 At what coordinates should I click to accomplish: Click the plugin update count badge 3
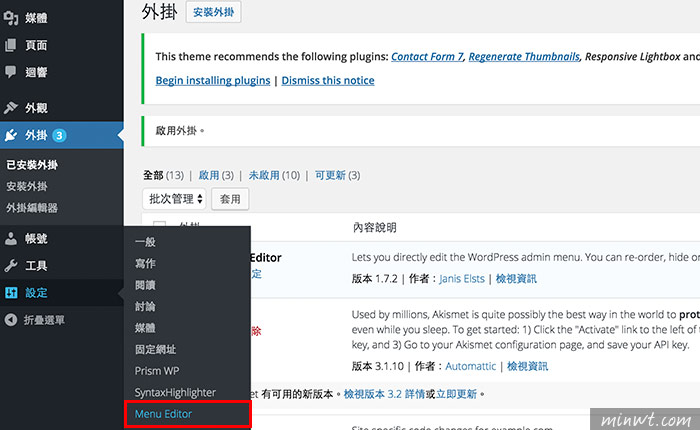[59, 135]
